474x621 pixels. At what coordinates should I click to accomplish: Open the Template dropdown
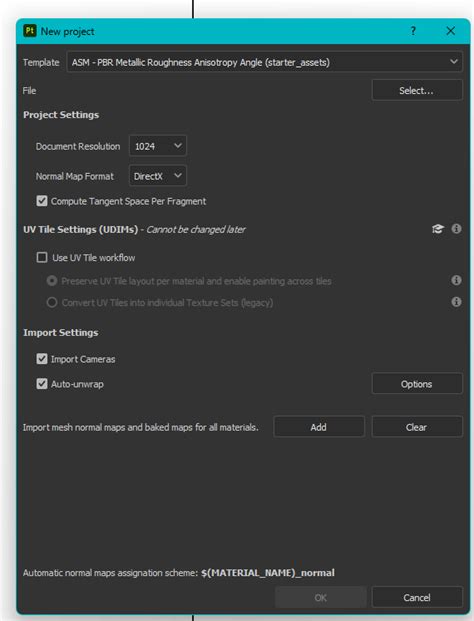(265, 62)
